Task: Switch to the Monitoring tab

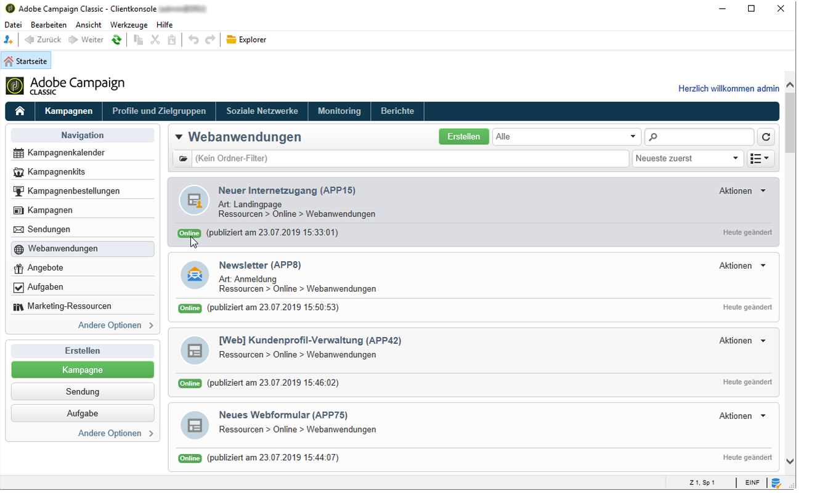Action: [x=340, y=112]
